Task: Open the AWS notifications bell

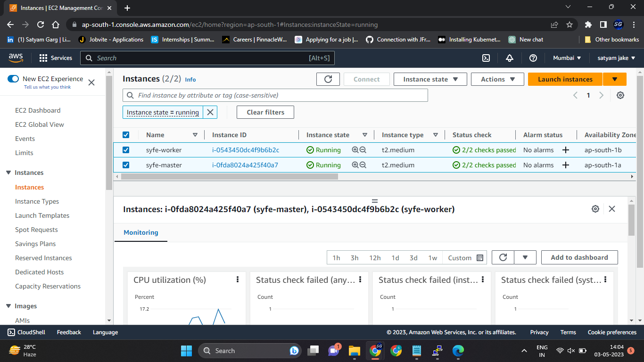Action: (509, 58)
